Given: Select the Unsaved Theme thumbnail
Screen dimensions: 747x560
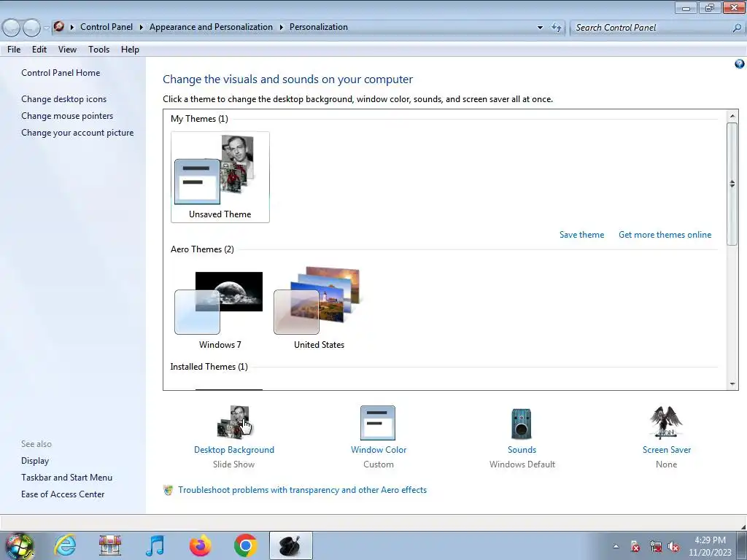Looking at the screenshot, I should pyautogui.click(x=220, y=177).
